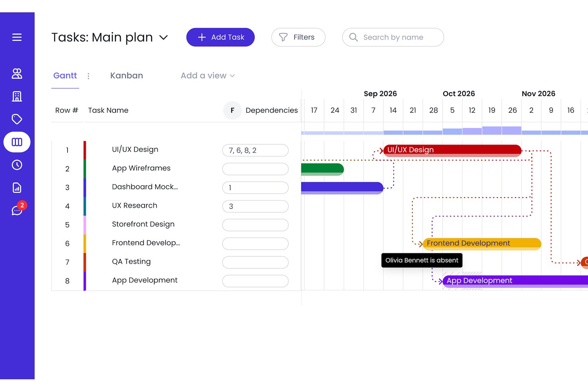
Task: Open the team members icon in sidebar
Action: 17,73
